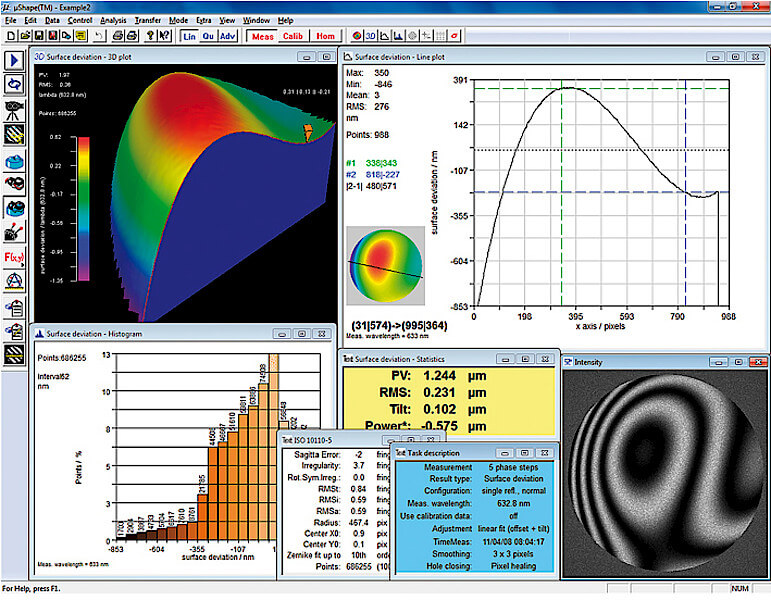The width and height of the screenshot is (771, 600).
Task: Toggle the Lin mode button
Action: 190,36
